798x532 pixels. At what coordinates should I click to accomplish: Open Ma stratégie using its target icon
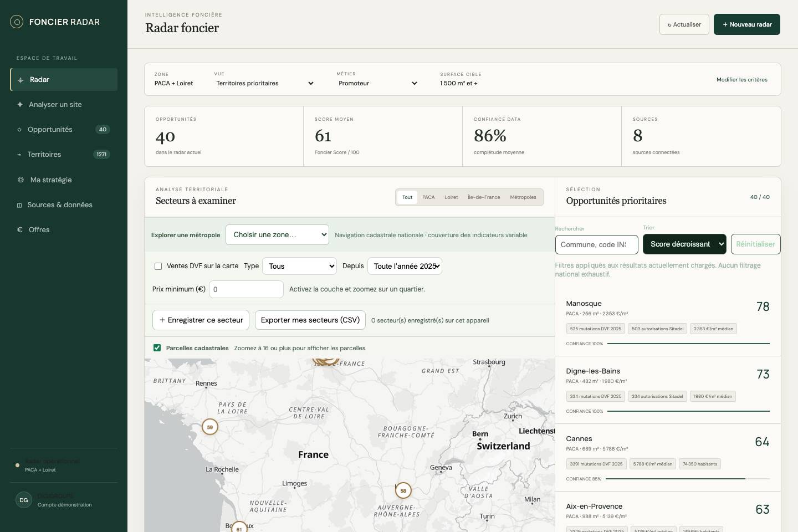coord(21,180)
